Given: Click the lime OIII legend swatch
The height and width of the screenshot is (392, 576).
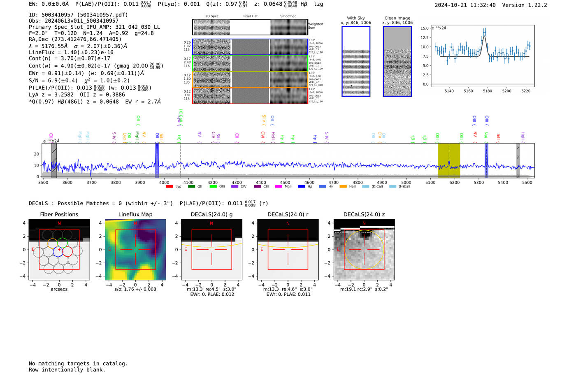Looking at the screenshot, I should 213,187.
